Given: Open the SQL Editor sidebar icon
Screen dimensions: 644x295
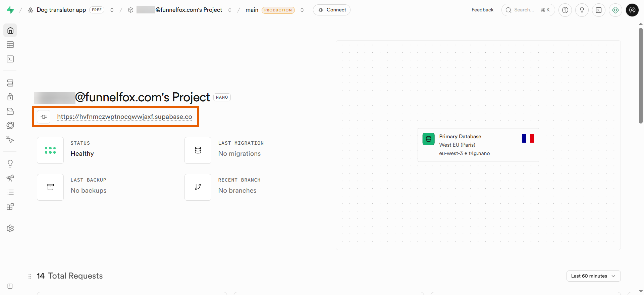Looking at the screenshot, I should (10, 59).
